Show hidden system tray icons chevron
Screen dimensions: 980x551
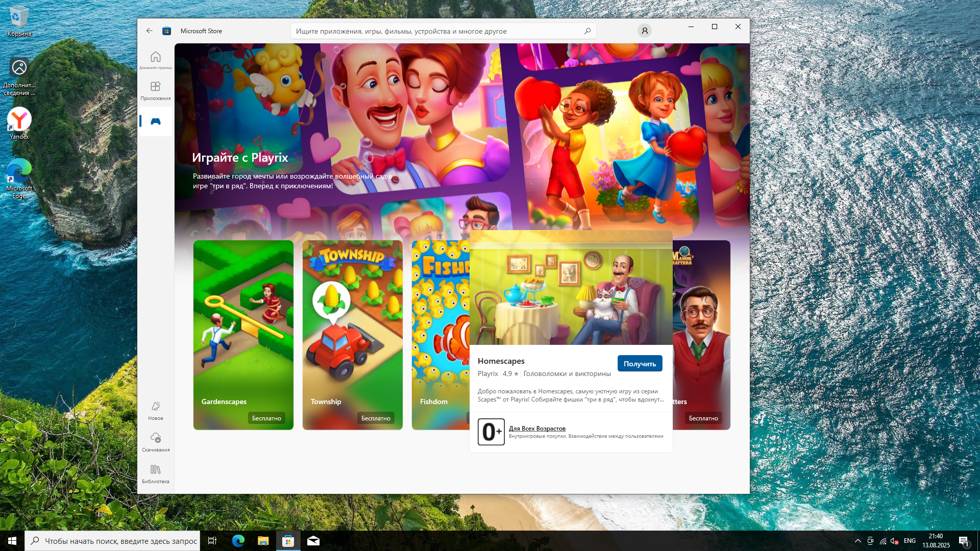tap(857, 541)
